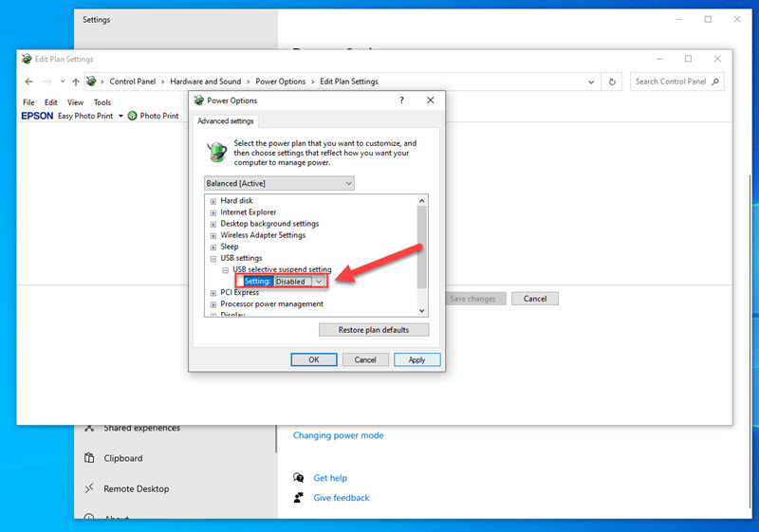Screen dimensions: 759x532
Task: Click the Edit Plan Settings breadcrumb
Action: 348,82
